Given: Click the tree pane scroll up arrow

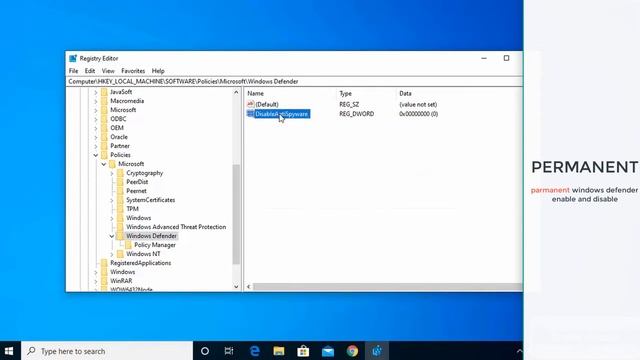Looking at the screenshot, I should (x=236, y=93).
